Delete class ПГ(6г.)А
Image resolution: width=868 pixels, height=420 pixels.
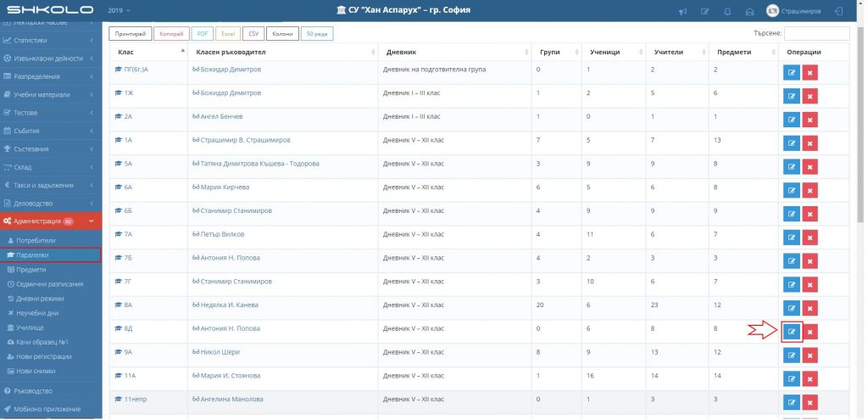(810, 73)
